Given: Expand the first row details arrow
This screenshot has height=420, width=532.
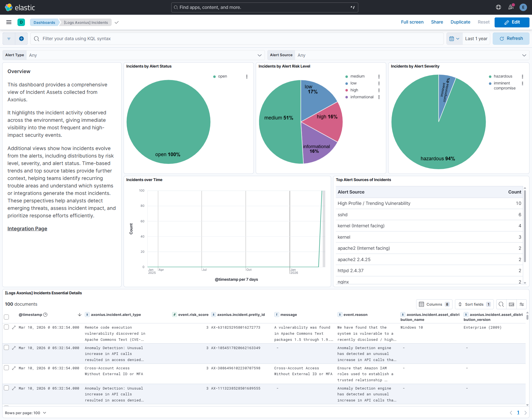Looking at the screenshot, I should [x=14, y=328].
